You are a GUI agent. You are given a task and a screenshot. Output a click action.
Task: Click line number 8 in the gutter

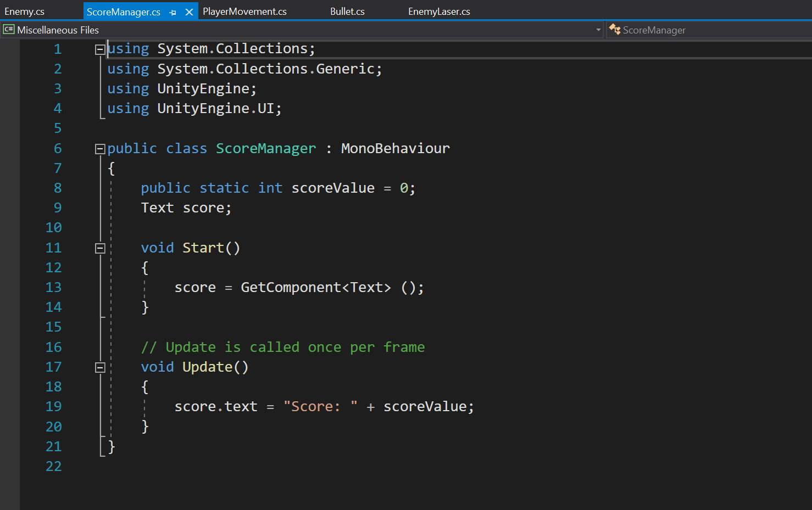58,188
